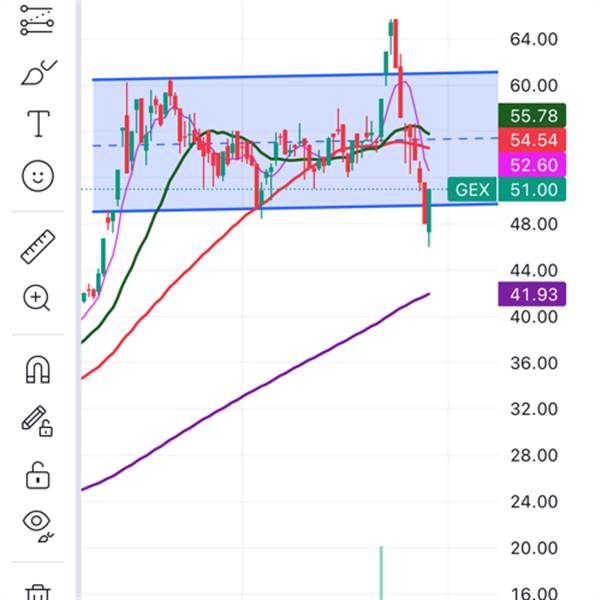Click the 32.00 price axis tick
This screenshot has height=600, width=600.
click(533, 409)
